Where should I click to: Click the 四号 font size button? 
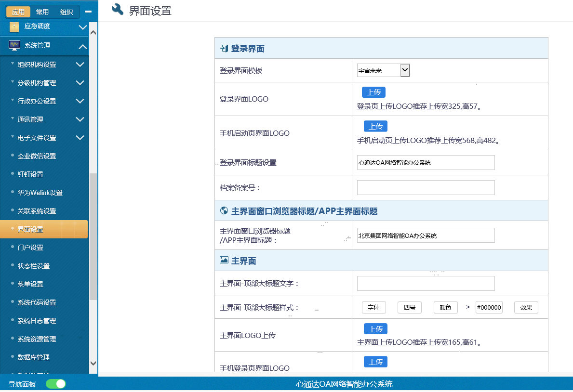click(x=410, y=308)
